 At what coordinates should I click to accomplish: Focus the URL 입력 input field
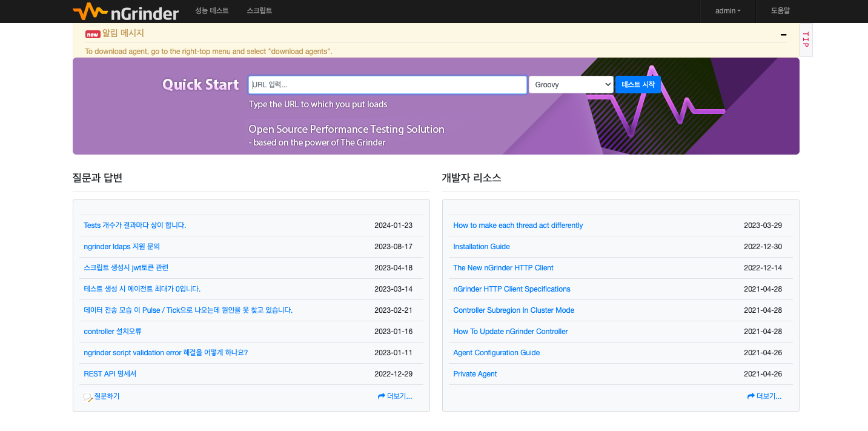tap(388, 85)
